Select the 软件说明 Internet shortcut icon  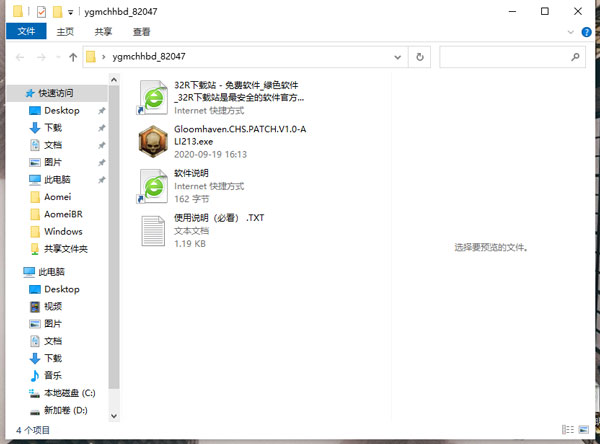tap(153, 186)
